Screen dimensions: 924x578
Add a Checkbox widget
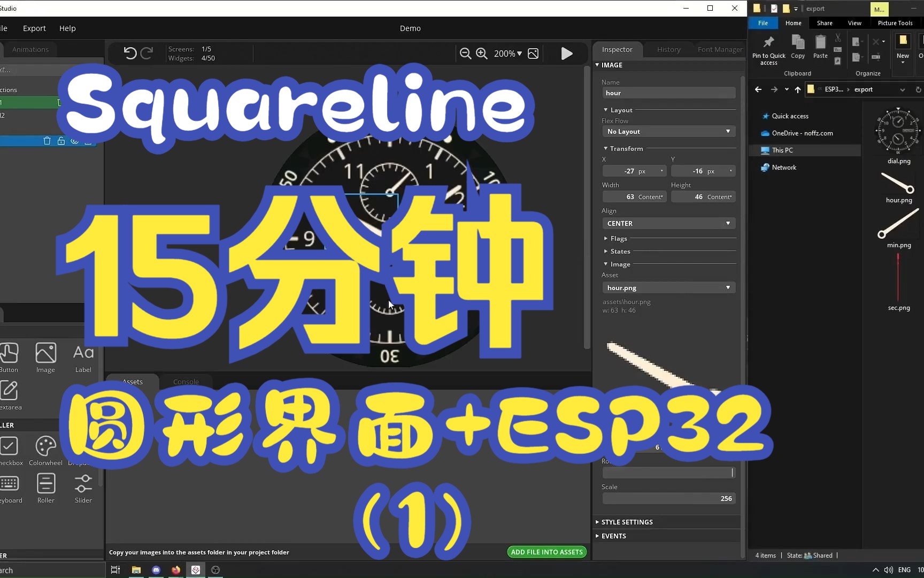tap(10, 451)
